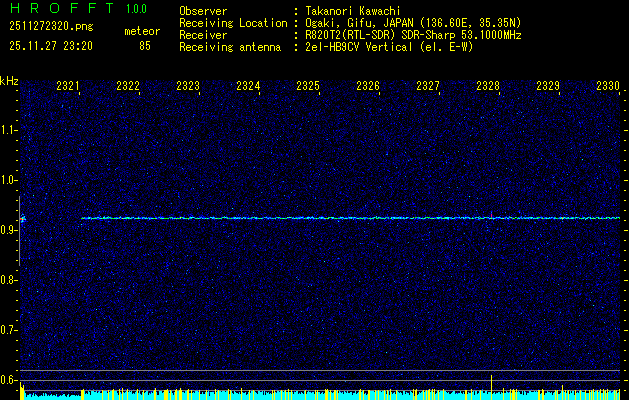Click the 2322 time marker
This screenshot has height=400, width=629.
tap(128, 85)
